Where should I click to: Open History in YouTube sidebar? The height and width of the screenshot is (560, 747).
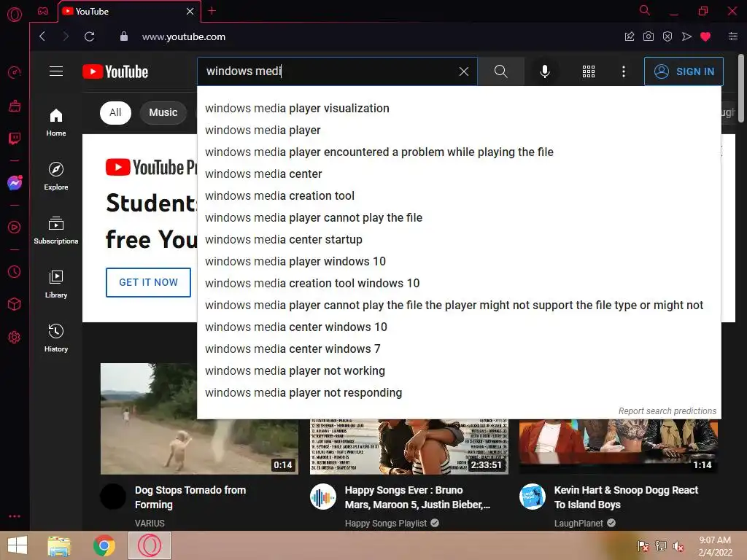point(56,338)
